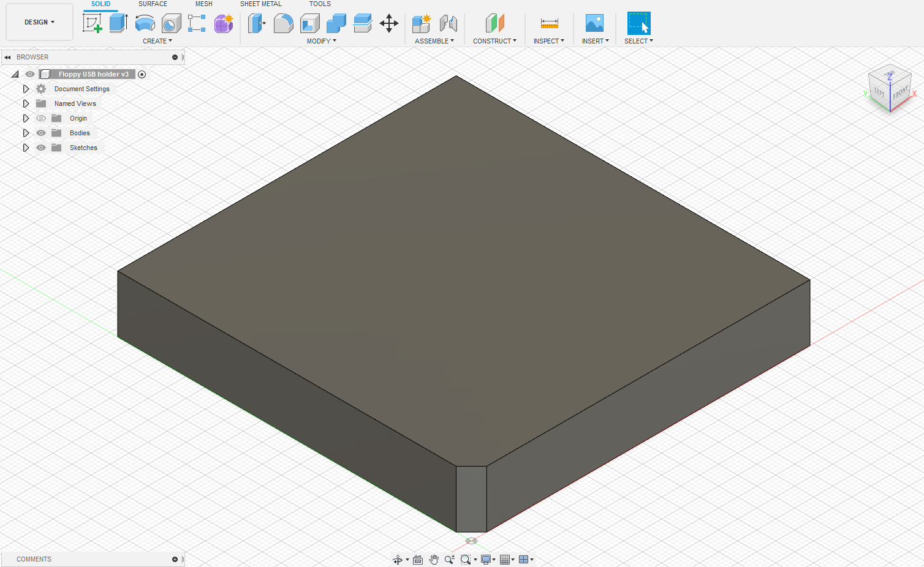Select the Shell tool
This screenshot has height=567, width=924.
(309, 23)
